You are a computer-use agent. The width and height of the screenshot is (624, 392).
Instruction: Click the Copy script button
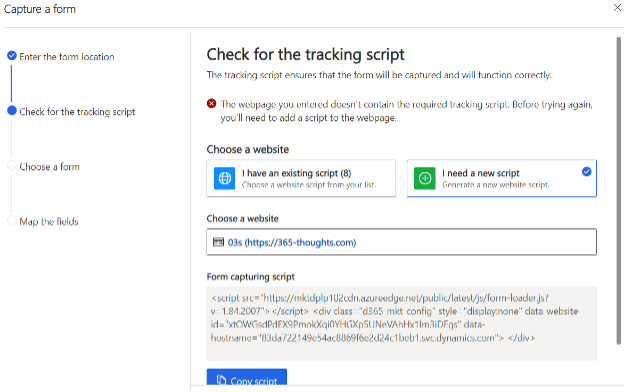pyautogui.click(x=247, y=378)
